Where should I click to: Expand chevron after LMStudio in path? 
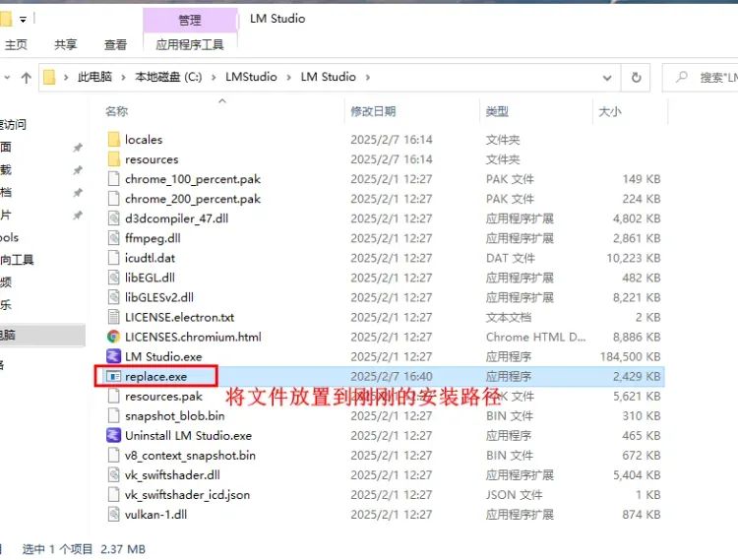coord(289,78)
